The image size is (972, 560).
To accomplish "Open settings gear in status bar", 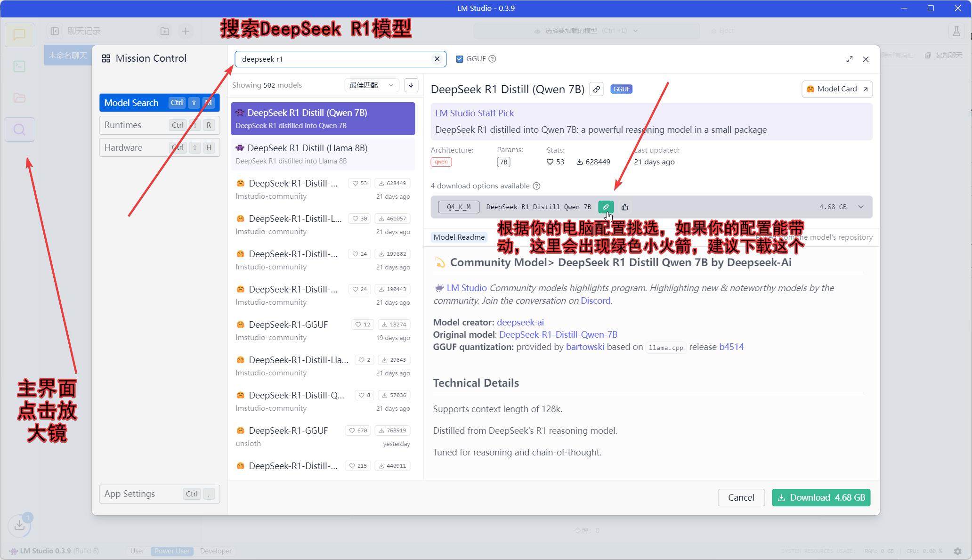I will point(957,551).
